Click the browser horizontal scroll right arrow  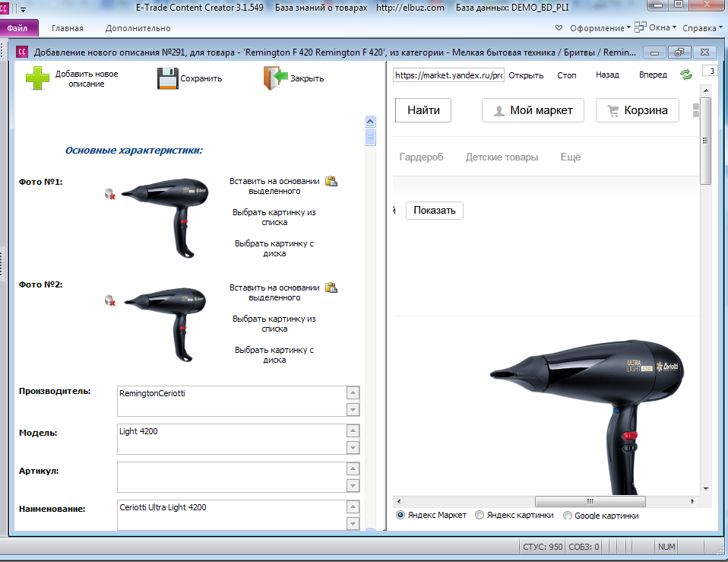tap(692, 501)
